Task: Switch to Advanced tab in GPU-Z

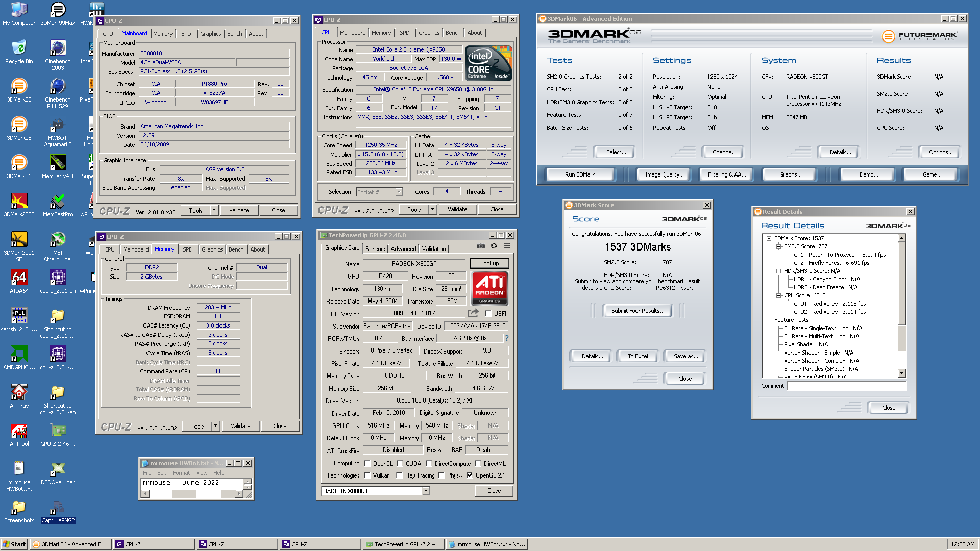Action: [403, 249]
